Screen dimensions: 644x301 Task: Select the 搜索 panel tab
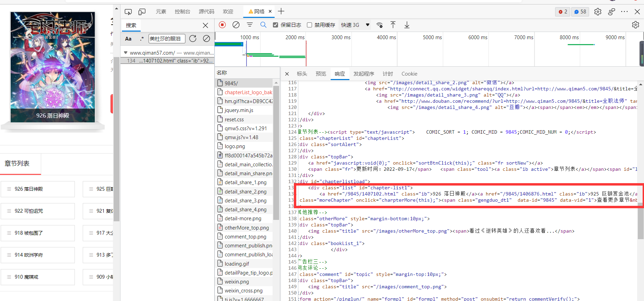pos(131,25)
